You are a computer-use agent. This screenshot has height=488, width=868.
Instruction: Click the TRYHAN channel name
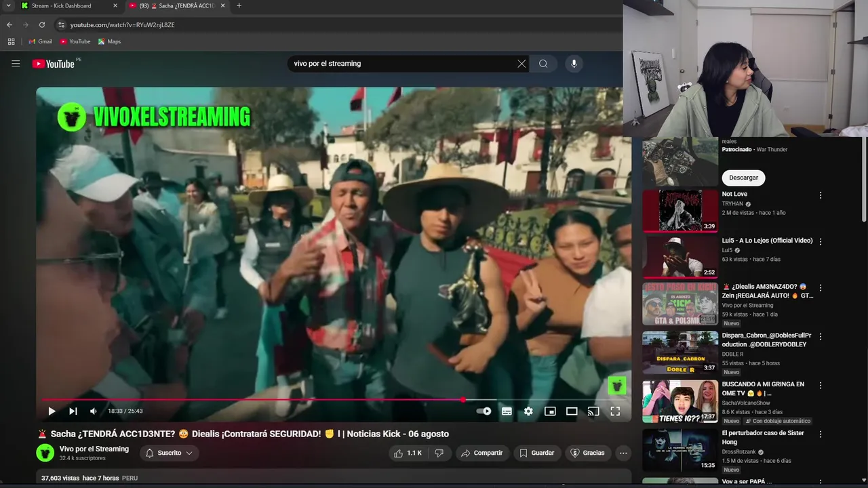[x=732, y=203]
